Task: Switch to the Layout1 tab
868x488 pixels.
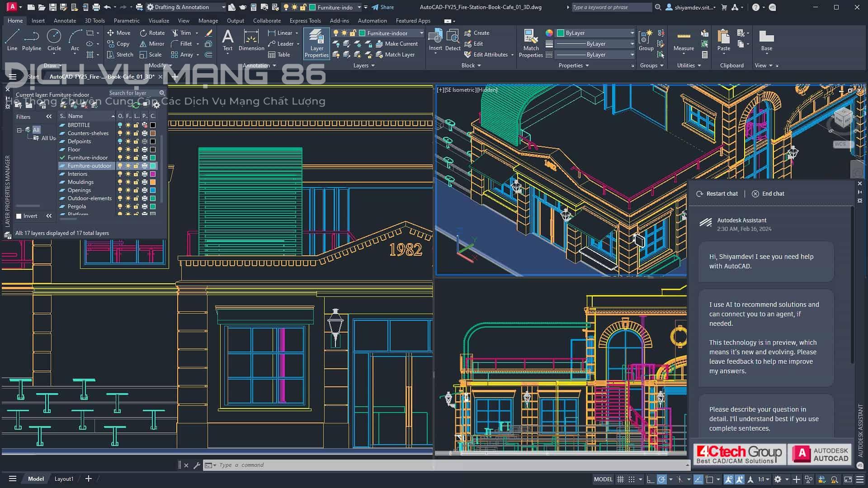Action: coord(64,479)
